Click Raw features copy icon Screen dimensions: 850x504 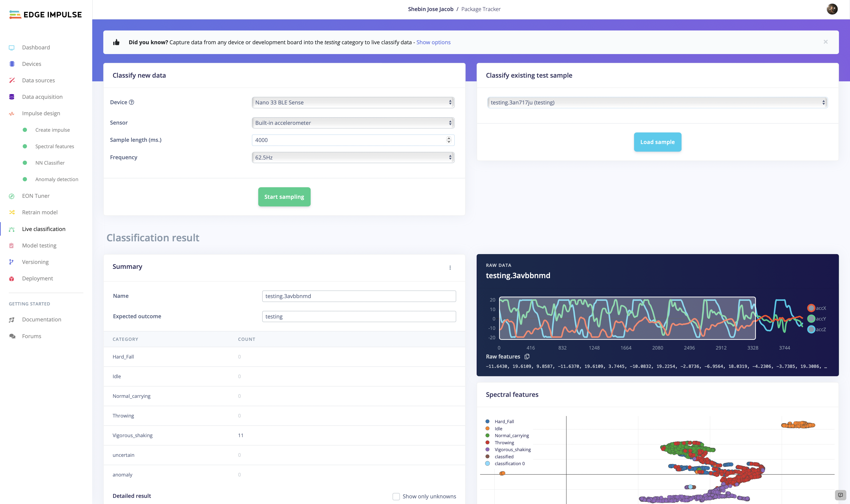point(527,356)
